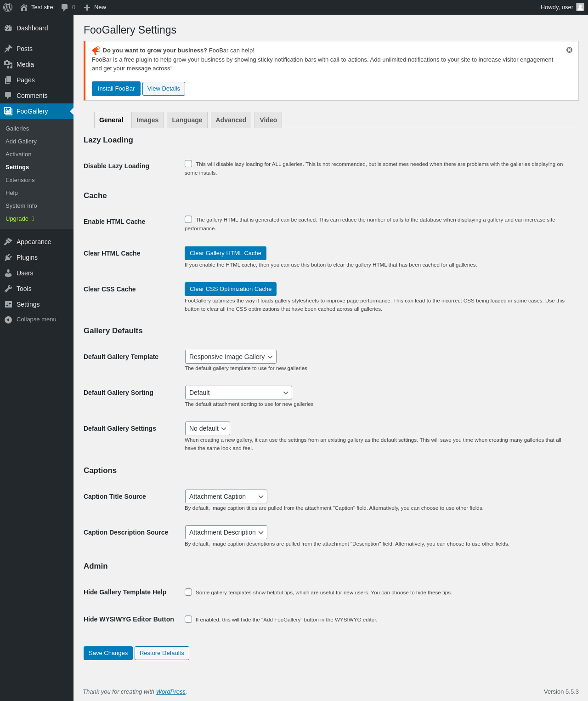The image size is (588, 701).
Task: Click the New label in admin bar
Action: pos(100,7)
